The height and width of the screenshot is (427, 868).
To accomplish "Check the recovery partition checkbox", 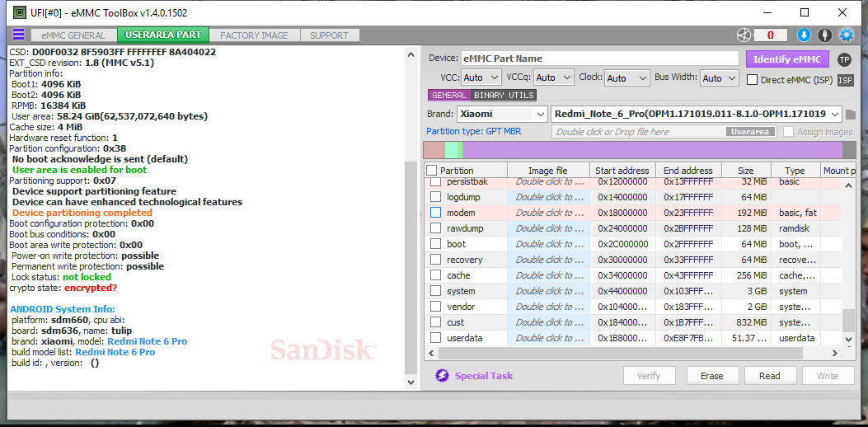I will (x=436, y=259).
